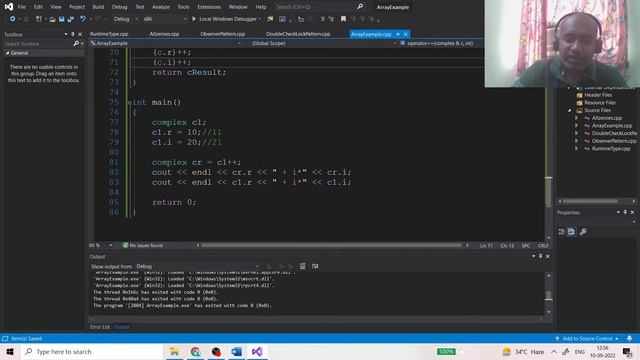
Task: Toggle Word Wrap icon in Output toolbar
Action: click(315, 266)
